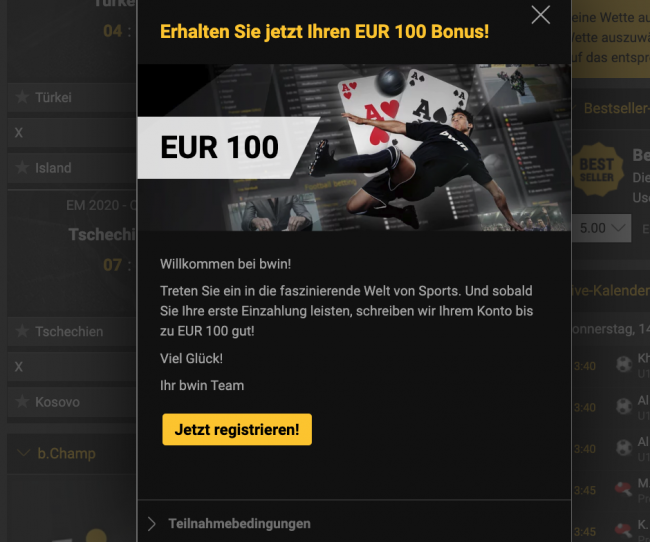Open the first 3:40 soccer ball event
Screen dimensions: 650x542
click(x=624, y=365)
